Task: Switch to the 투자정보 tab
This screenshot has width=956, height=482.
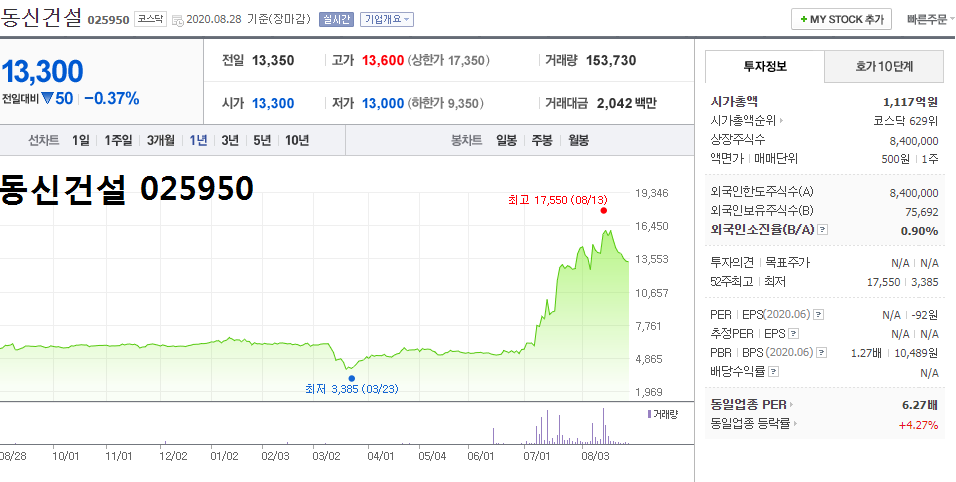Action: [x=765, y=66]
